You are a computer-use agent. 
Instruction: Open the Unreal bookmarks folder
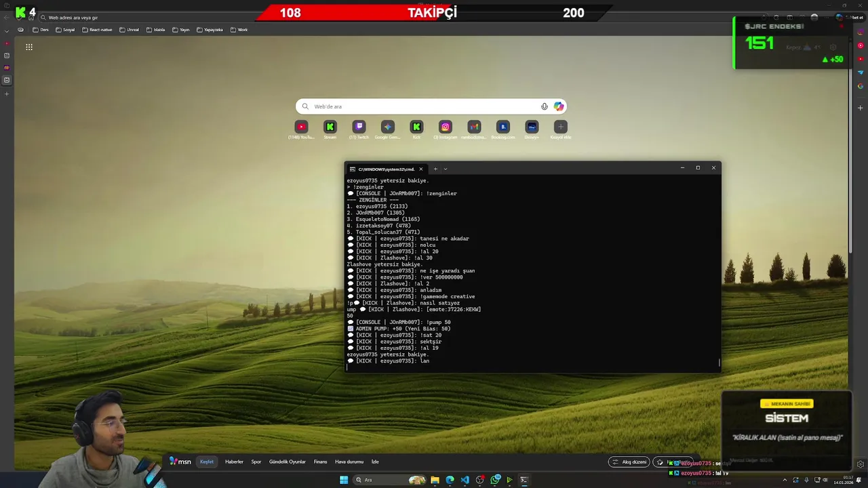[x=129, y=30]
